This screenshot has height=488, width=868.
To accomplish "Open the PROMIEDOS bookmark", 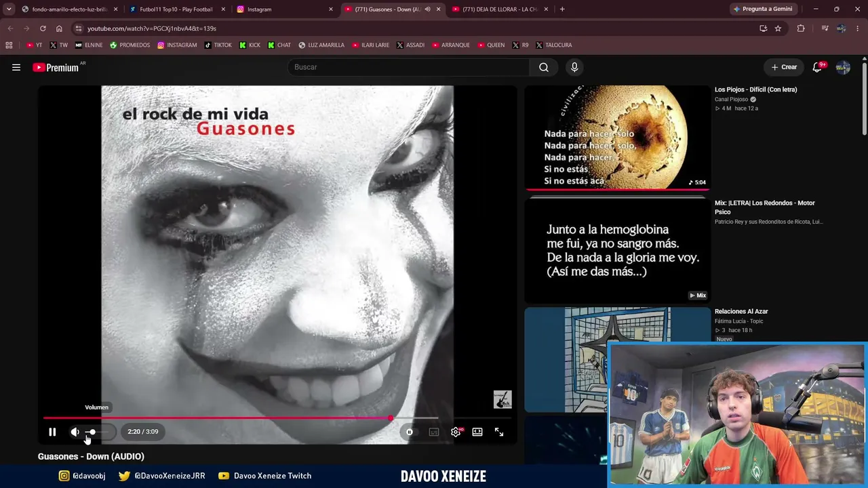I will pyautogui.click(x=130, y=45).
